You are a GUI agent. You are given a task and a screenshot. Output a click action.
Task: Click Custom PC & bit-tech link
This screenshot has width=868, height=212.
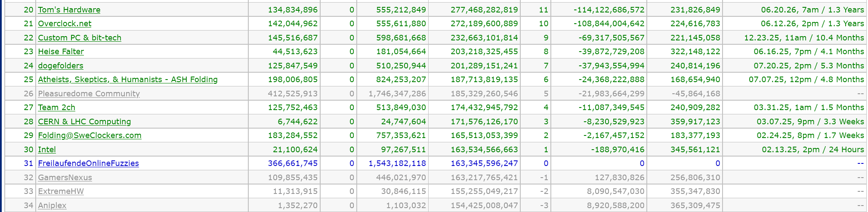point(80,38)
